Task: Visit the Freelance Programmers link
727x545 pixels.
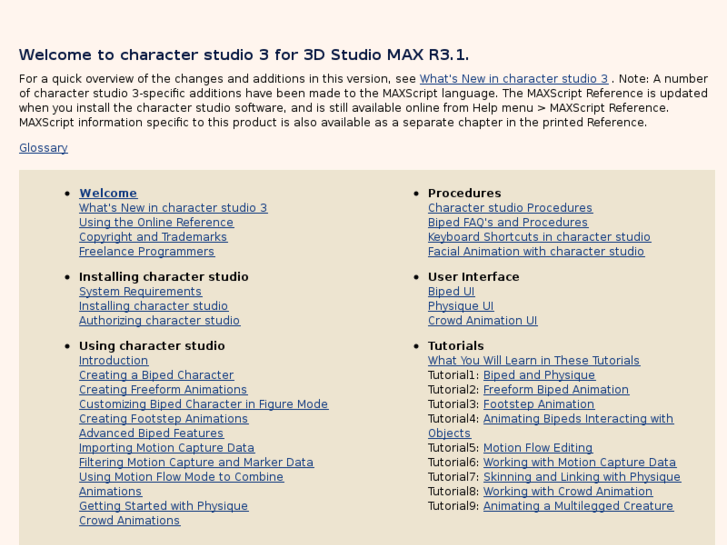Action: coord(147,251)
